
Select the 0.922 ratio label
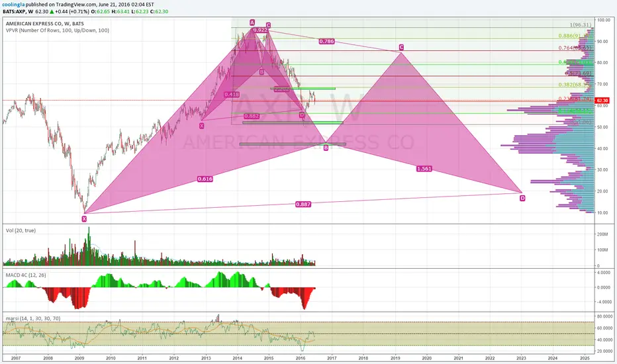click(260, 30)
